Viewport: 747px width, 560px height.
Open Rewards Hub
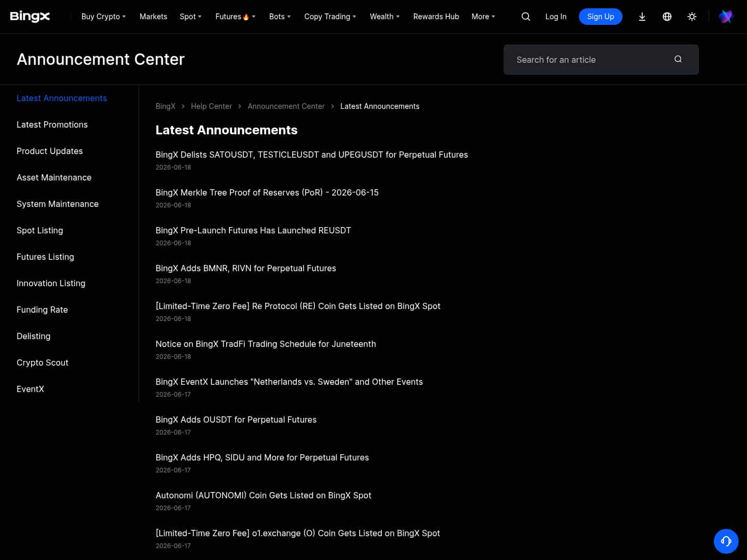436,17
